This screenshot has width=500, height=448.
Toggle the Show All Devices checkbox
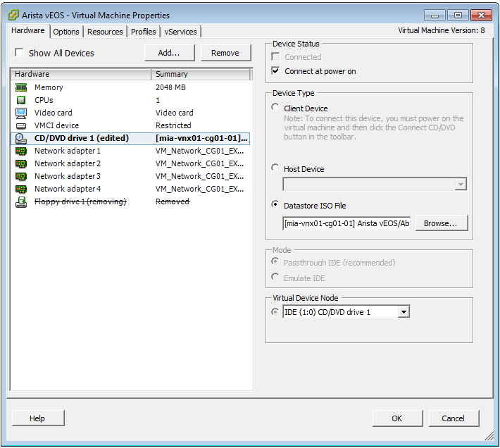click(19, 52)
